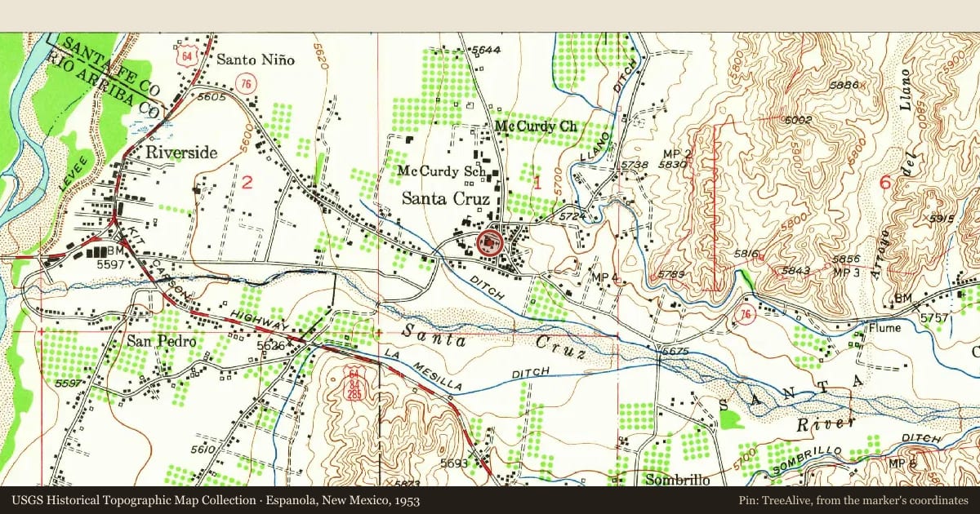The width and height of the screenshot is (980, 514).
Task: Select the "Sombrillo" town label
Action: 677,480
